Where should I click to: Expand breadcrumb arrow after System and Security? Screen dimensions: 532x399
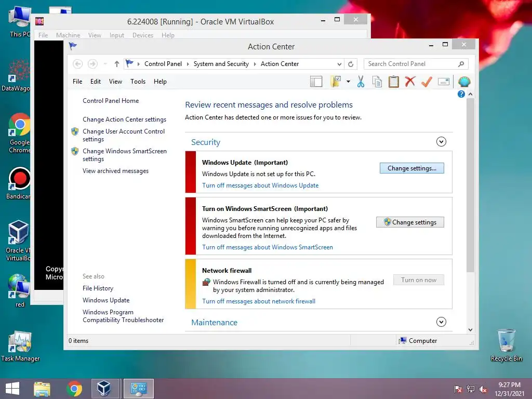255,64
